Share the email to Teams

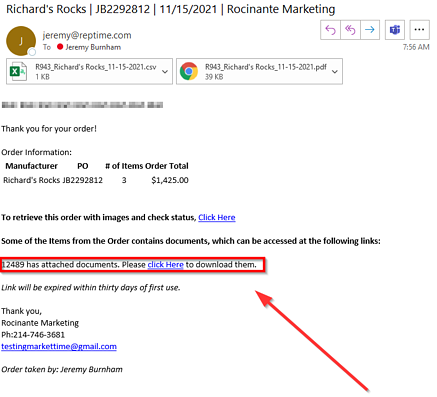pyautogui.click(x=395, y=30)
